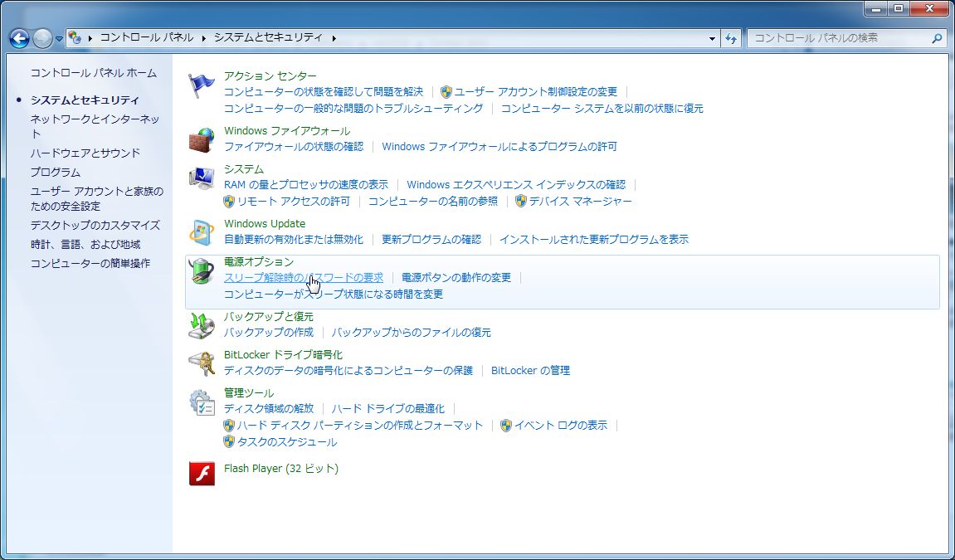This screenshot has width=955, height=560.
Task: Click shield icon beside タスクのスケジュール
Action: (x=229, y=442)
